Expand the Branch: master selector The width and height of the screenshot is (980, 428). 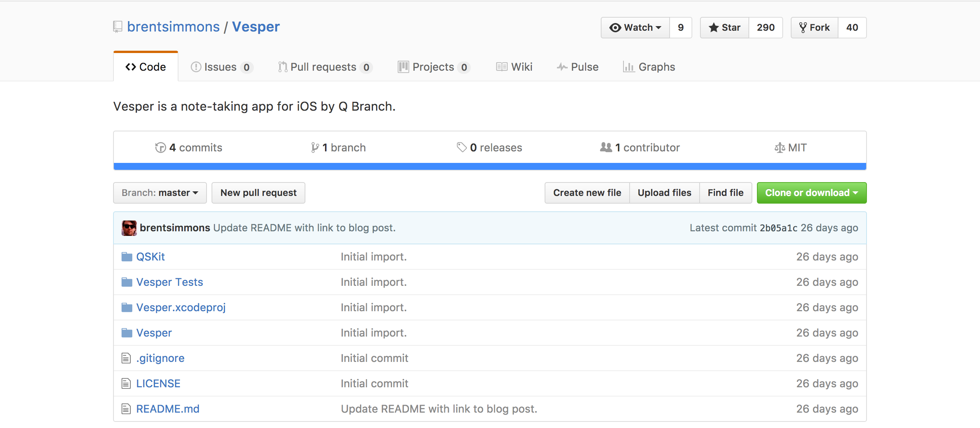[x=160, y=193]
